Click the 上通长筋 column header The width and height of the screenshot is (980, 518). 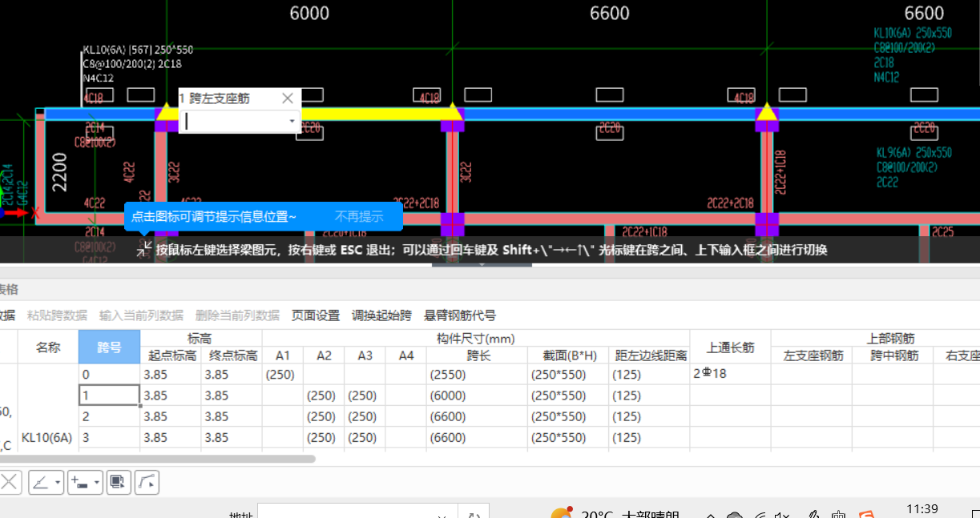(x=731, y=347)
